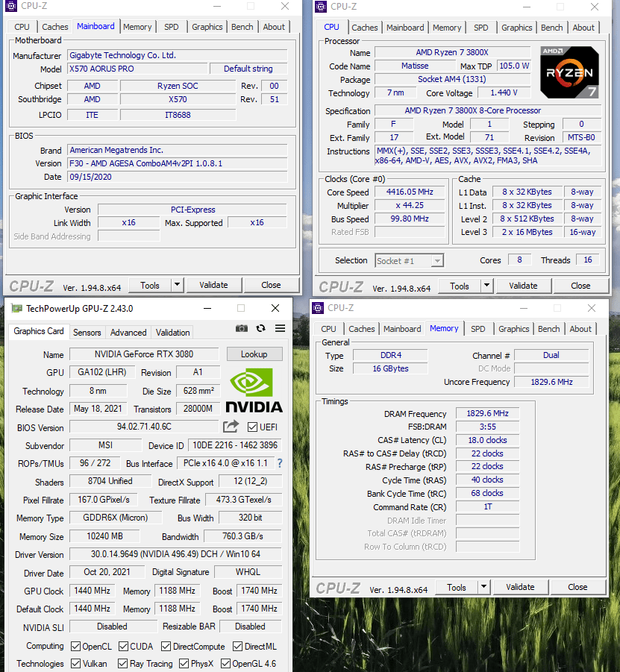620x672 pixels.
Task: Click the CPU-Z Mainboard window title icon
Action: pos(11,6)
